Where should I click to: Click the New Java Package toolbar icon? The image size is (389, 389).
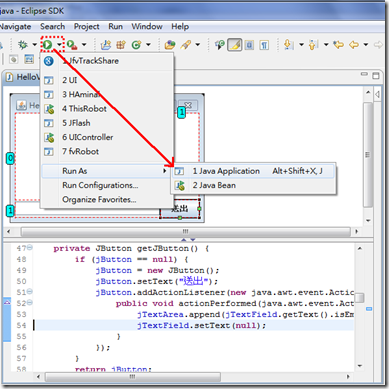tap(121, 44)
